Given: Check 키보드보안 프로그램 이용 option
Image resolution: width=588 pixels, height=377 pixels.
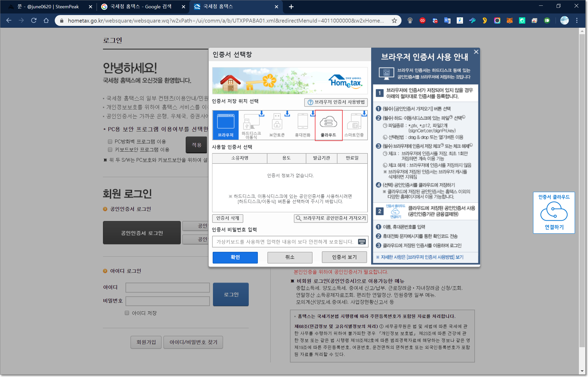Looking at the screenshot, I should click(110, 150).
